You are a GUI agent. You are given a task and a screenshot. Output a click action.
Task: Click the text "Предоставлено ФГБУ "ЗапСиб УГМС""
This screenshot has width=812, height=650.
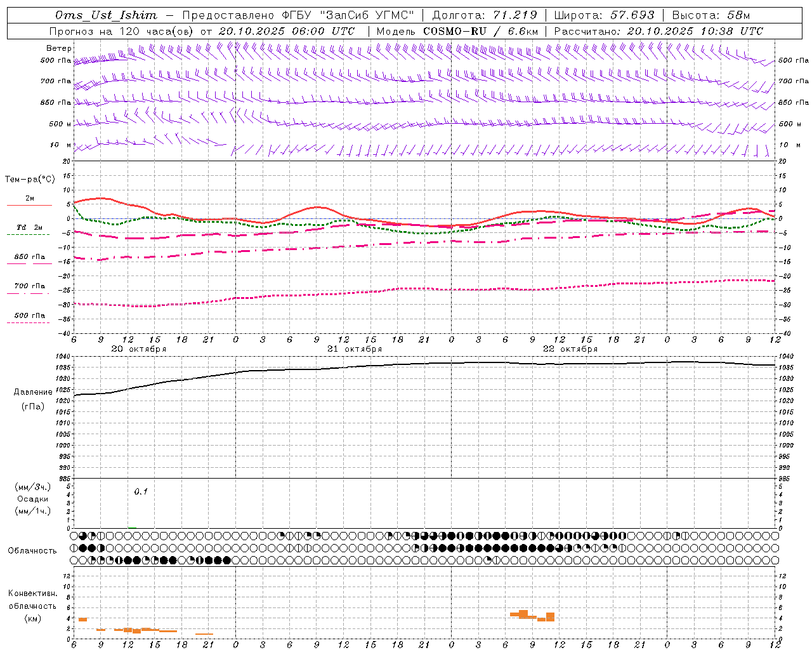[x=298, y=15]
